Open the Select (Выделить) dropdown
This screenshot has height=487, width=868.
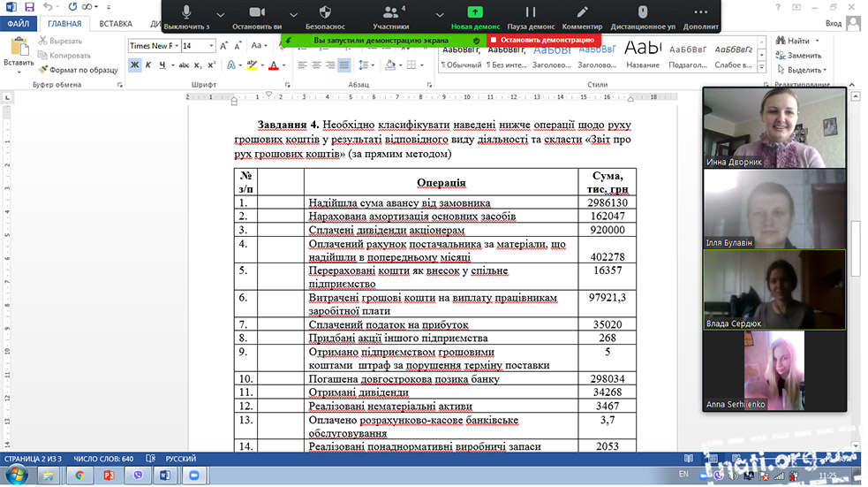tap(801, 70)
